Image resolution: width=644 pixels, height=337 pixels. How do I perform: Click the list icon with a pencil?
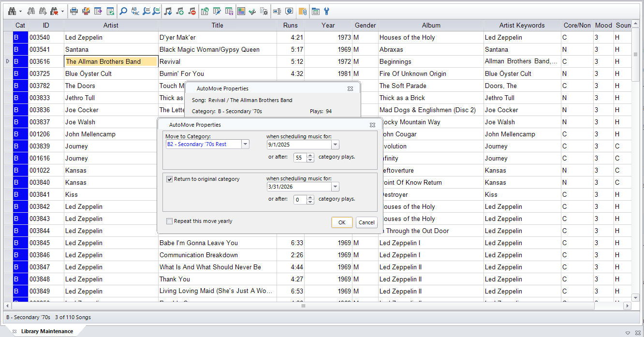tap(217, 11)
